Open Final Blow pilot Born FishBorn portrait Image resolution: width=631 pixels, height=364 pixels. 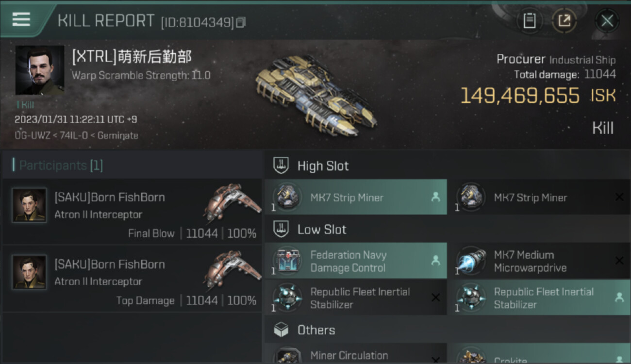pos(30,205)
